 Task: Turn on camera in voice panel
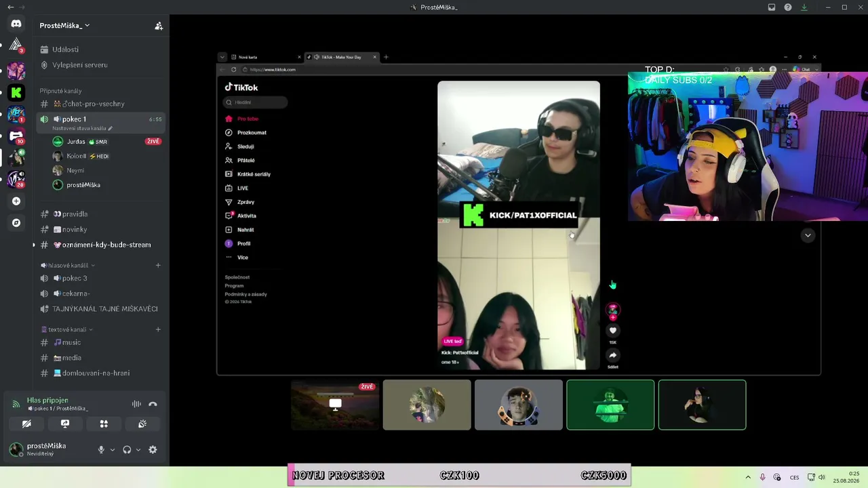point(26,424)
